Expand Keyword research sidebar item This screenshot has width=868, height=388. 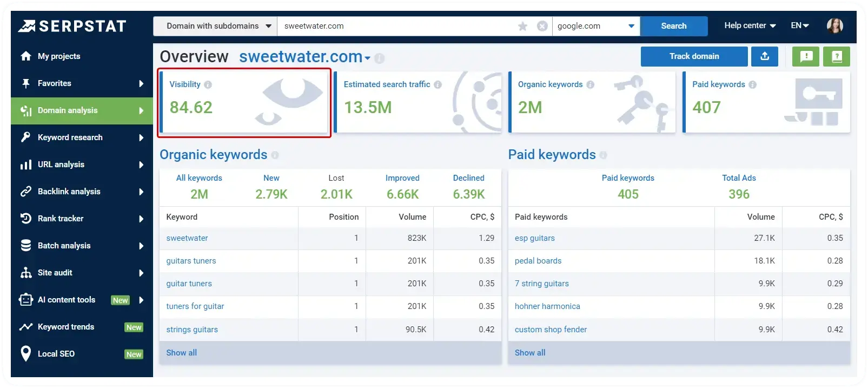pos(82,137)
